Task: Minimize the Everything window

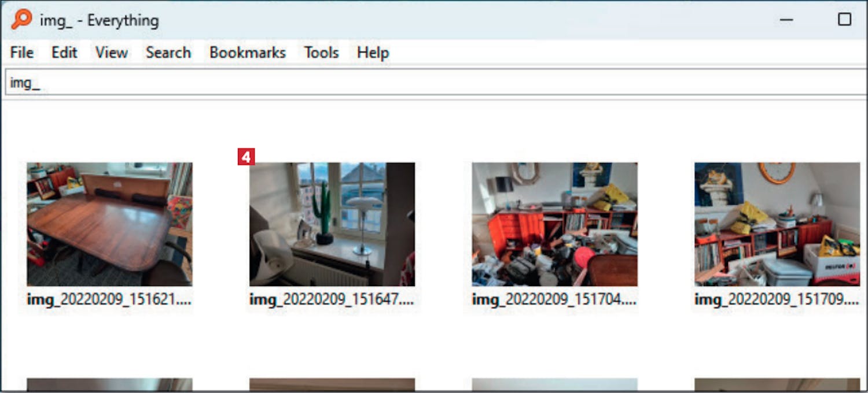Action: 786,20
